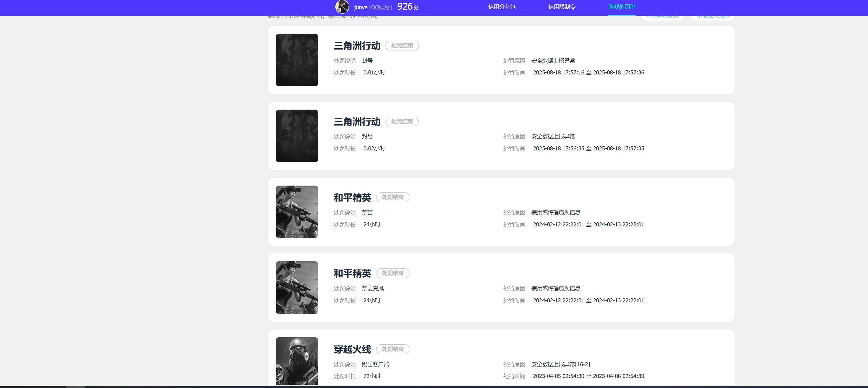The height and width of the screenshot is (388, 868).
Task: Open the 三角洲行动 thumbnail in the 0.01小时 card
Action: (x=297, y=60)
